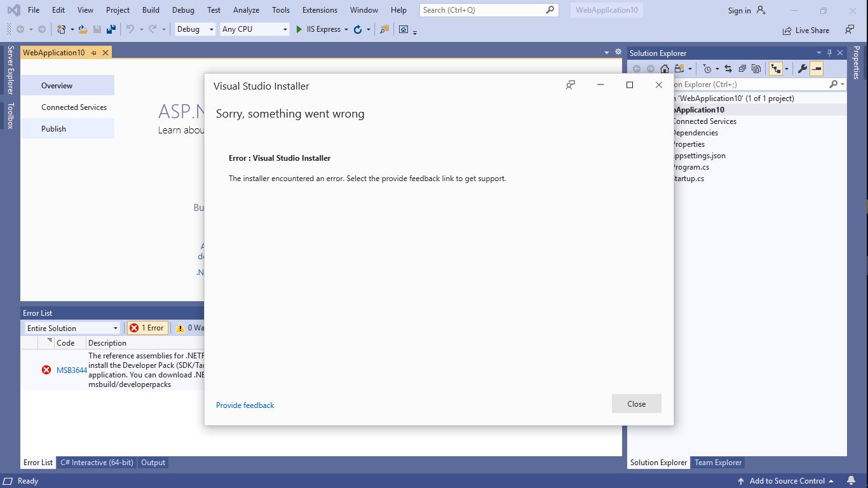Toggle Show All Files in Solution Explorer
The image size is (868, 488).
(756, 69)
